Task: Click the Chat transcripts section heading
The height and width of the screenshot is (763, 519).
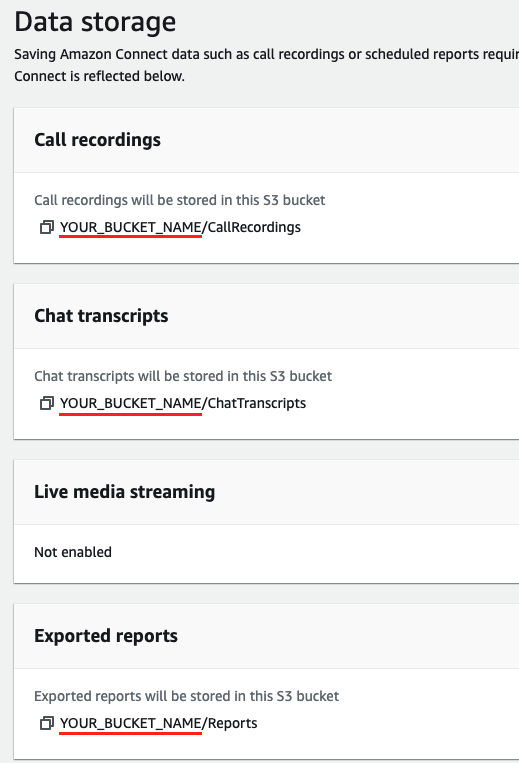Action: (101, 316)
